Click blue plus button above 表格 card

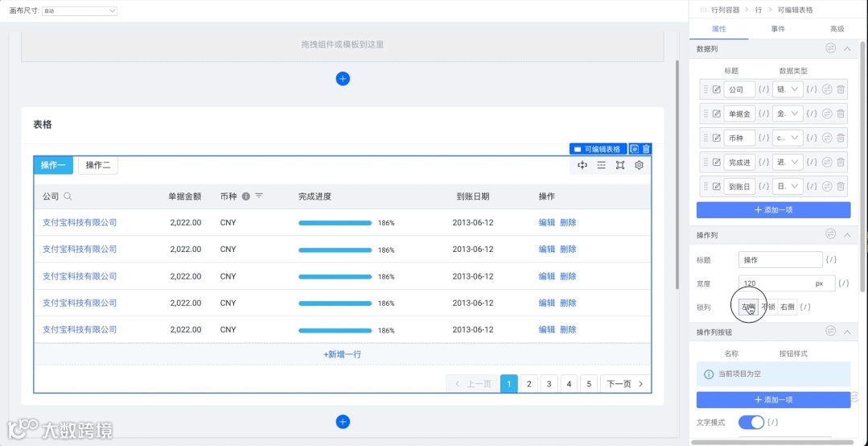point(343,79)
